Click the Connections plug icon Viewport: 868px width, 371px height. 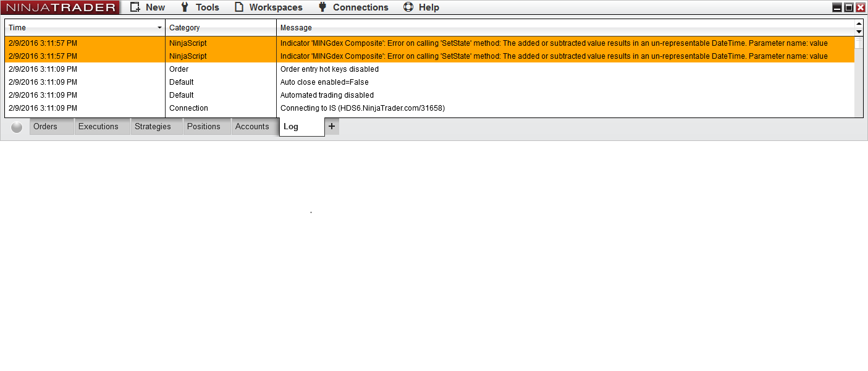pos(322,7)
